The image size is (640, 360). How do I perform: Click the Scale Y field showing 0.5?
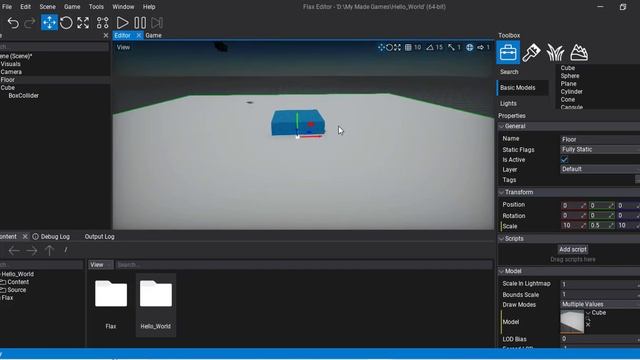pos(601,225)
